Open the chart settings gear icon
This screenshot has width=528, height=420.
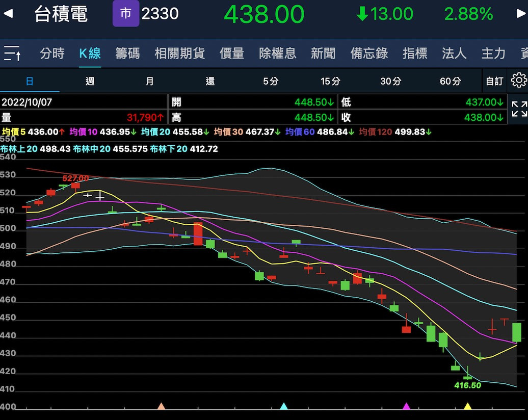click(x=518, y=81)
